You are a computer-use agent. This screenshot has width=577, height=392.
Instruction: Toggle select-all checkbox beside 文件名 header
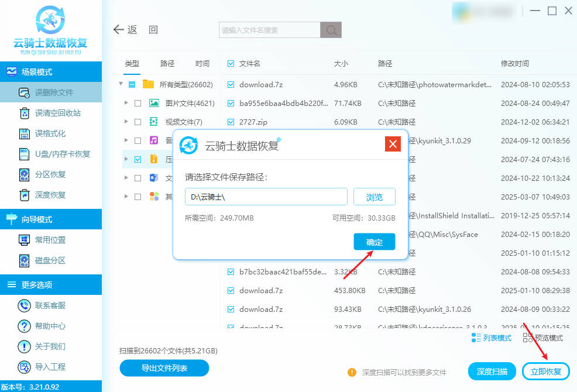click(x=231, y=63)
